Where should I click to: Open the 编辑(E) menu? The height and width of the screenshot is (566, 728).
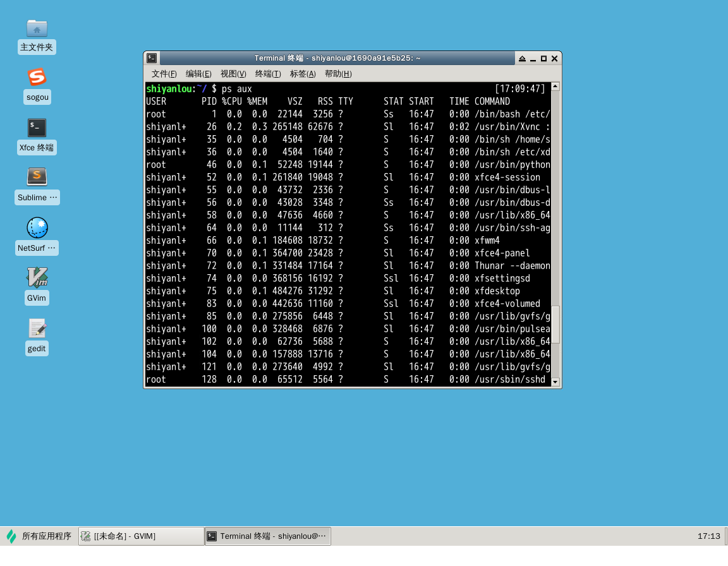[198, 74]
